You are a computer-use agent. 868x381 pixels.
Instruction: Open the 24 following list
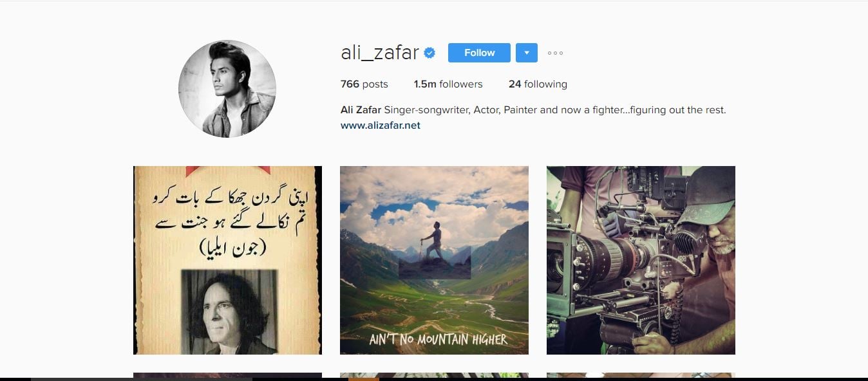click(538, 84)
